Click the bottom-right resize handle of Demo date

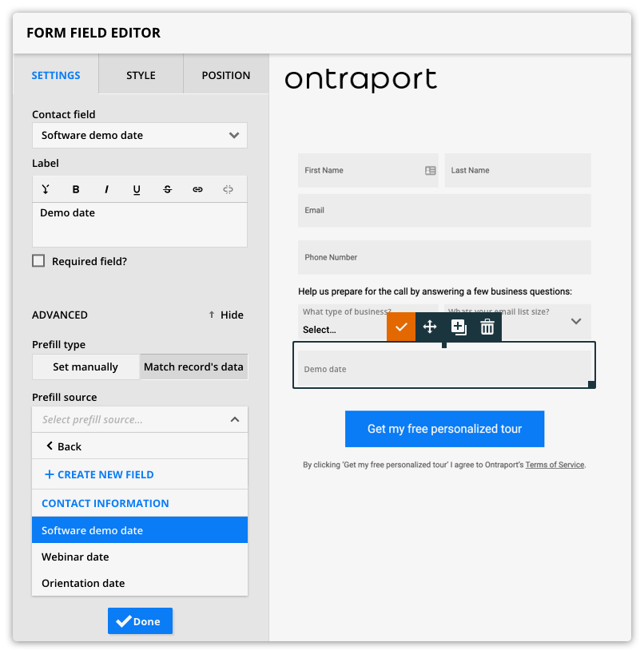point(591,385)
